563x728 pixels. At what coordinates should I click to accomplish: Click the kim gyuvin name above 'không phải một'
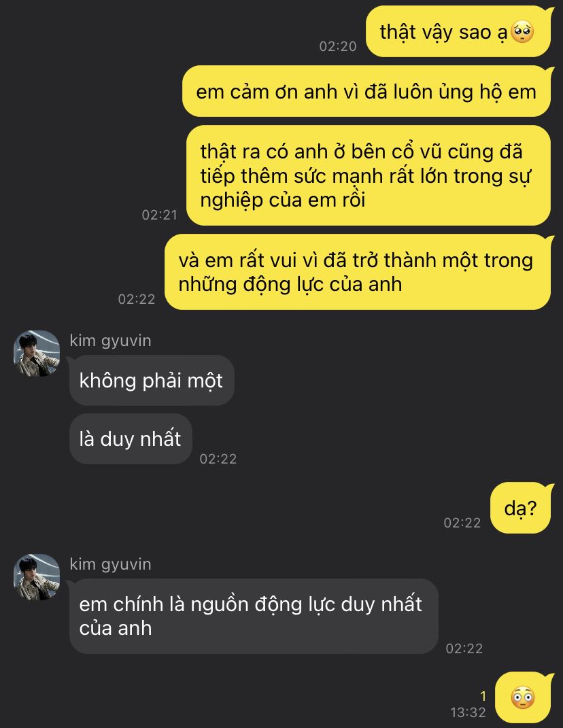[111, 341]
